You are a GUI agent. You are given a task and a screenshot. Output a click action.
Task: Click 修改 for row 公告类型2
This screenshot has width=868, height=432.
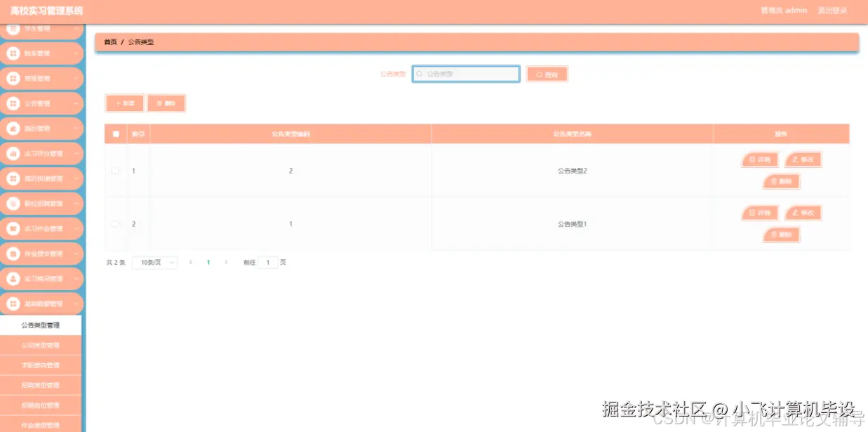click(803, 159)
